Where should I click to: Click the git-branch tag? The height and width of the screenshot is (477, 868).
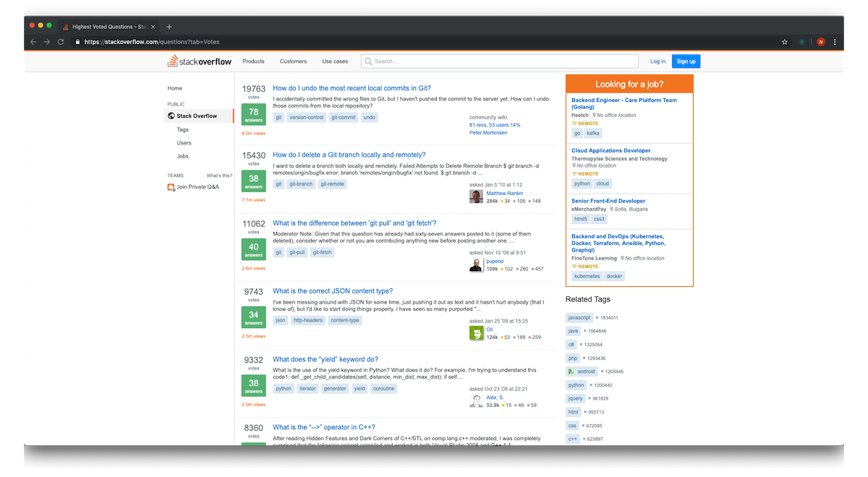tap(301, 184)
